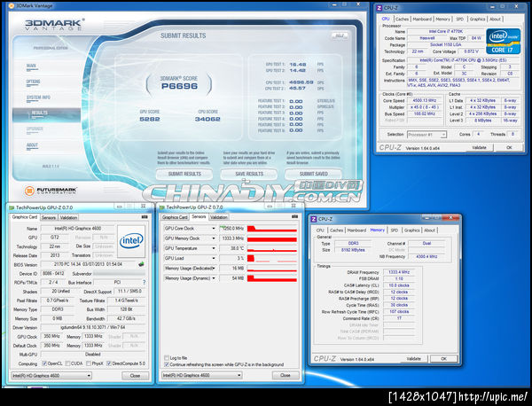This screenshot has width=532, height=406.
Task: Open OPTIONS in the 3DMark Vantage sidebar
Action: [x=33, y=82]
